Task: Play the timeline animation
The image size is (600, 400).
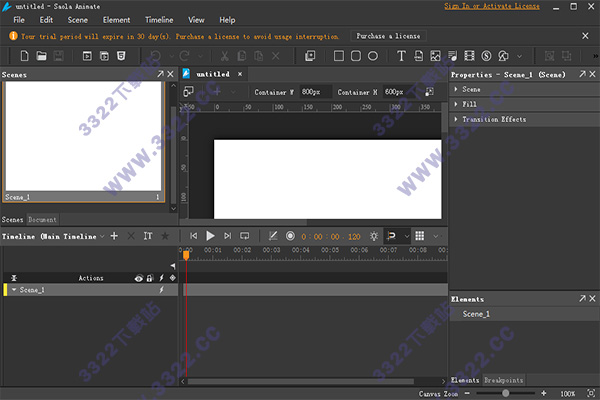Action: click(210, 236)
